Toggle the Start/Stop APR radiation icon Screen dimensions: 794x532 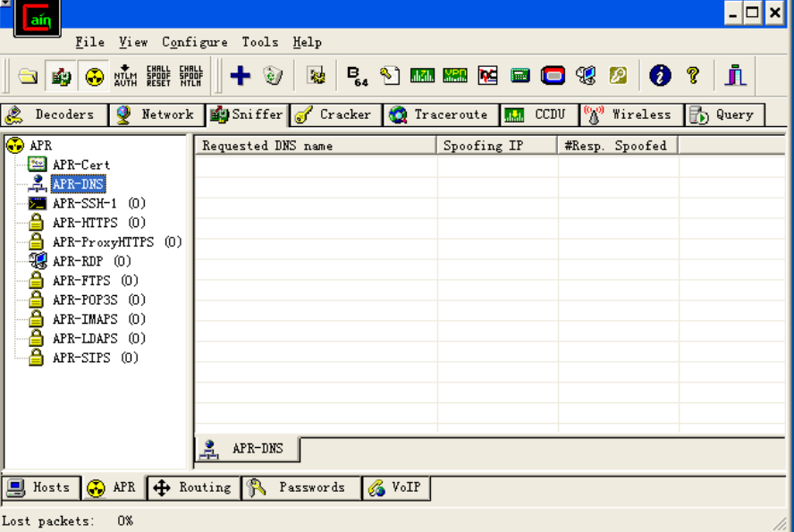(94, 76)
